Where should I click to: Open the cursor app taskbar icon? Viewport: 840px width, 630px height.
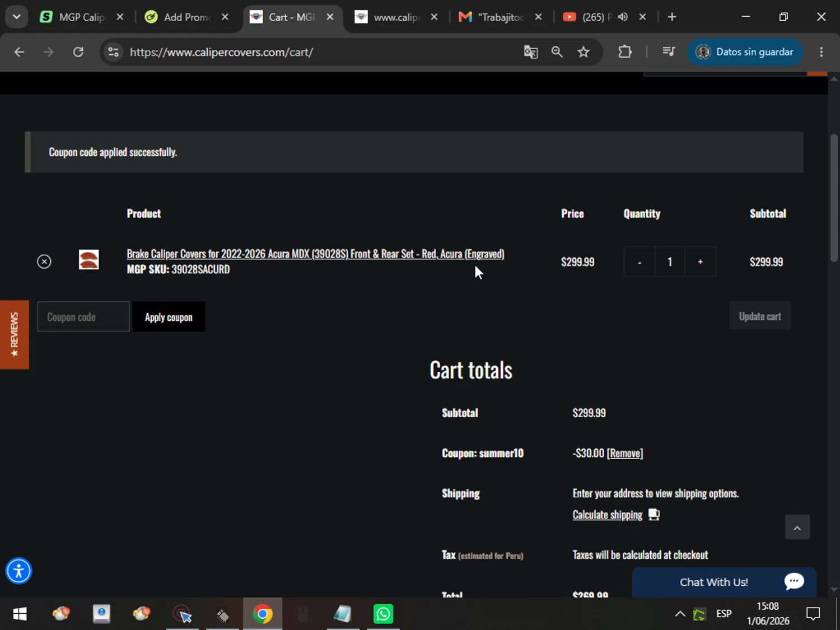182,614
